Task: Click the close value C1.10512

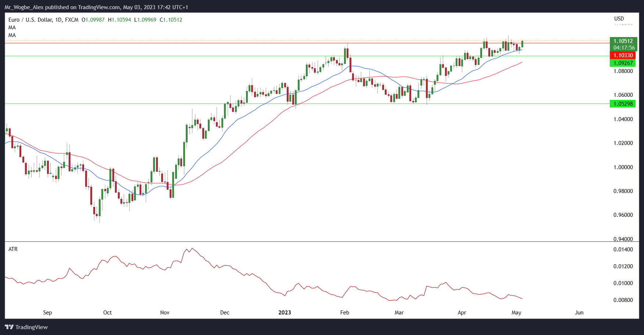Action: pos(171,20)
